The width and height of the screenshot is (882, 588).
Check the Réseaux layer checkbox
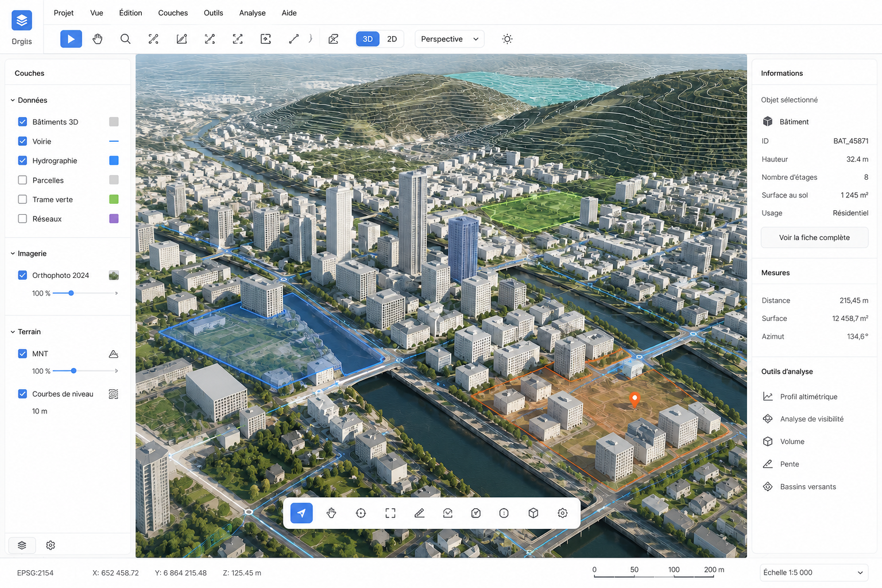pyautogui.click(x=22, y=219)
